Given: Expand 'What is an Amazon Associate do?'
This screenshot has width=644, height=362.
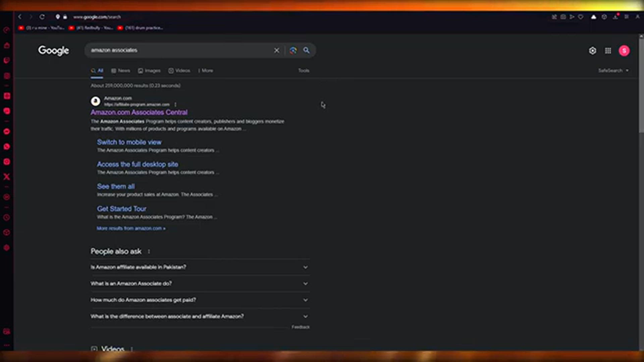Looking at the screenshot, I should tap(200, 284).
